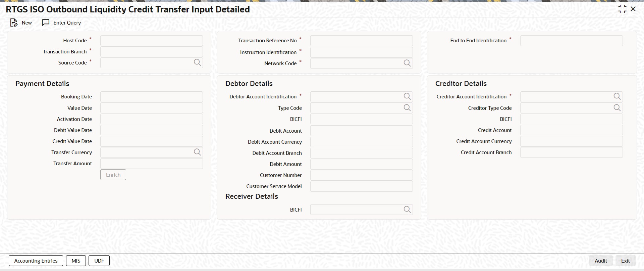Image resolution: width=644 pixels, height=271 pixels.
Task: Click the Enter Query speech-bubble icon
Action: coord(46,23)
